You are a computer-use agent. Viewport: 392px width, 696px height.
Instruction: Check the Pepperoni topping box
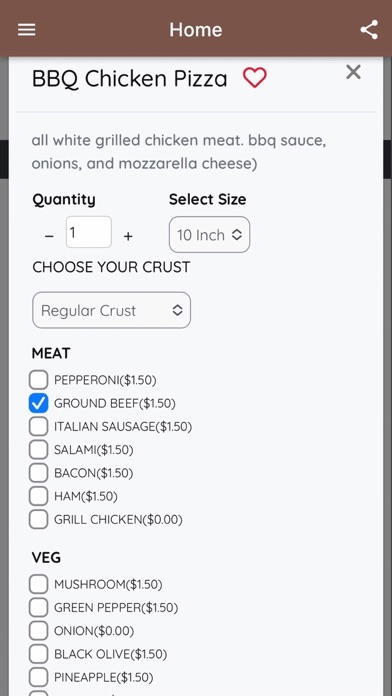pos(39,380)
